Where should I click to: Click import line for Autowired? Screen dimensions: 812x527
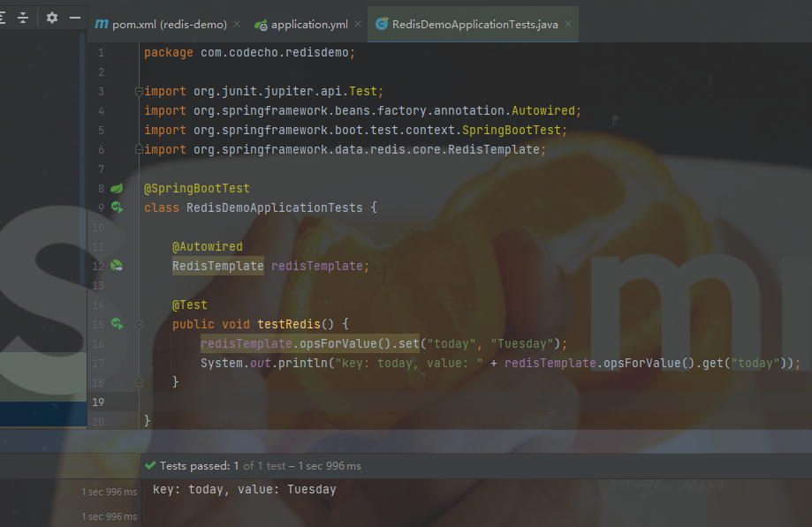pyautogui.click(x=362, y=110)
